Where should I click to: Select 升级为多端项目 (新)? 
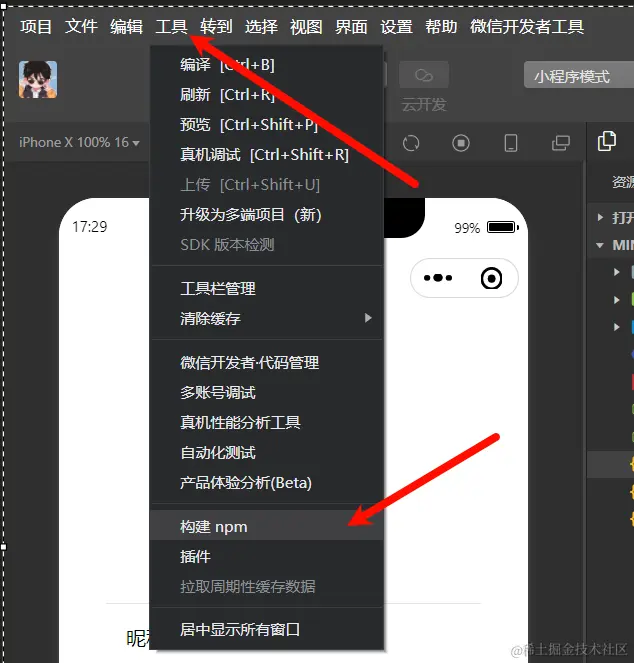point(266,215)
